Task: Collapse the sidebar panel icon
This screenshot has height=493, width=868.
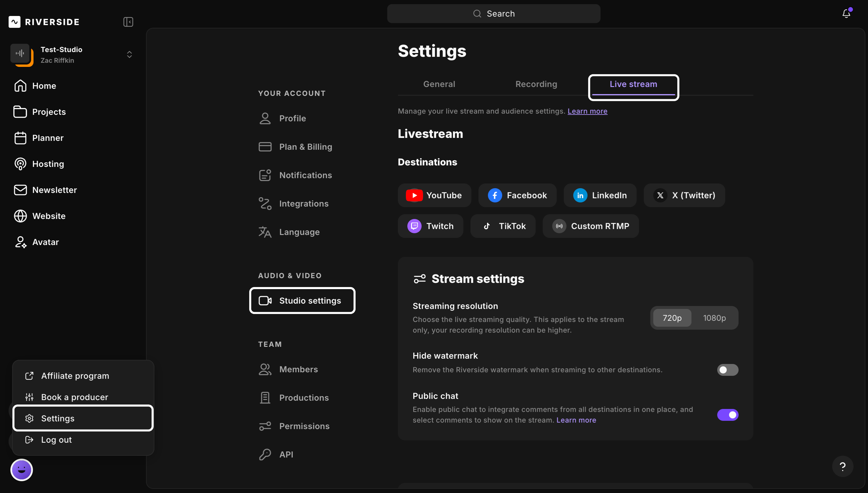Action: pos(128,22)
